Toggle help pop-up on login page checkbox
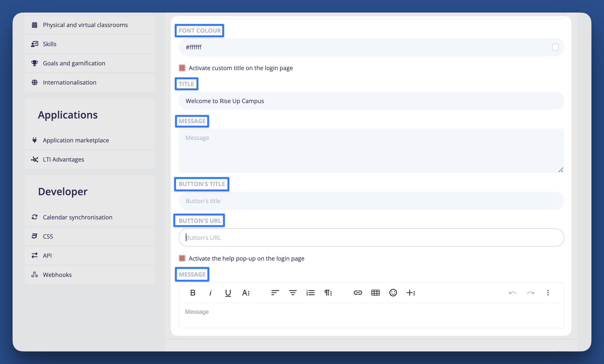This screenshot has height=364, width=604. tap(182, 258)
